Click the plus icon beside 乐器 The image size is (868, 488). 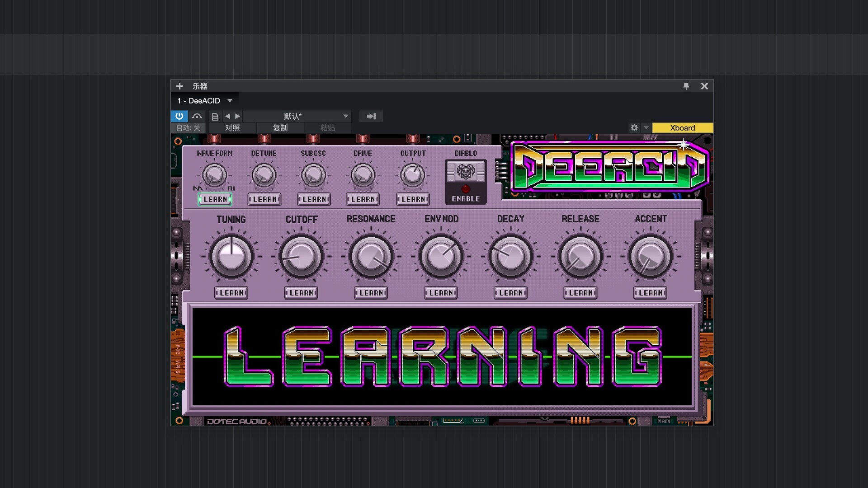tap(179, 86)
